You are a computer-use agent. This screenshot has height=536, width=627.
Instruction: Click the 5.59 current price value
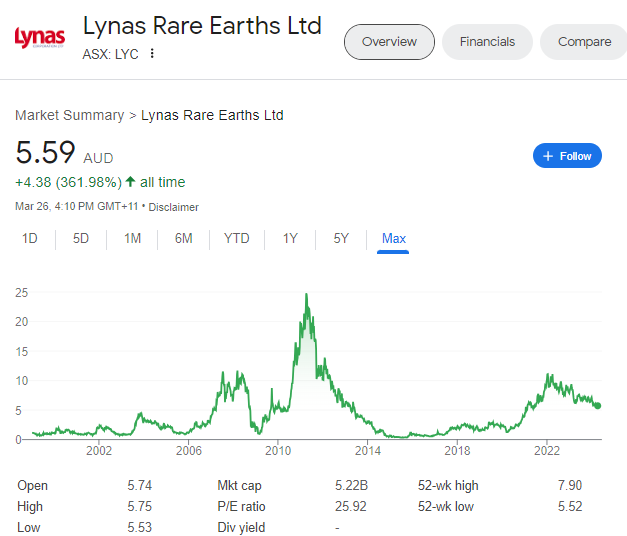(x=45, y=152)
